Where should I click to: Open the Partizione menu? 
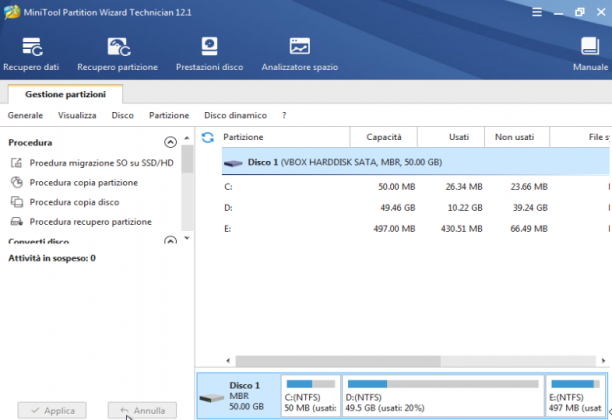tap(169, 116)
